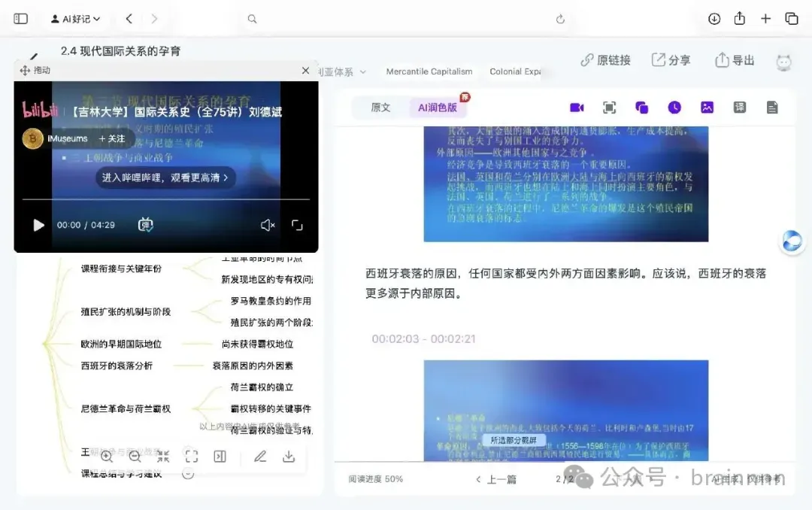
Task: Toggle the browser sidebar
Action: 21,19
